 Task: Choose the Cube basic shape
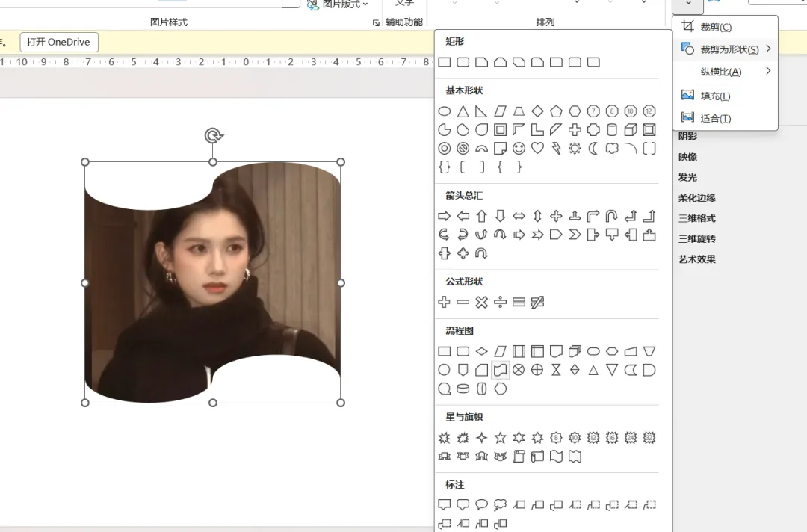click(x=631, y=130)
